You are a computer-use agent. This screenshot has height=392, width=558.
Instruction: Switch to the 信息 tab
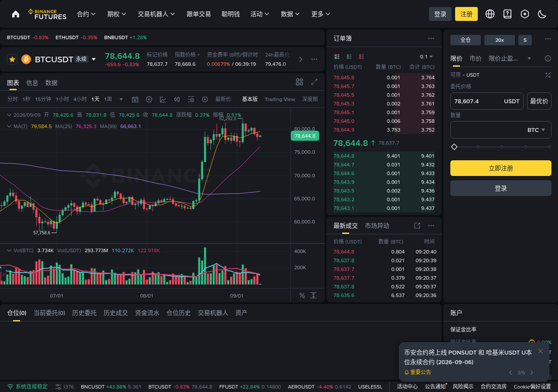pyautogui.click(x=32, y=83)
